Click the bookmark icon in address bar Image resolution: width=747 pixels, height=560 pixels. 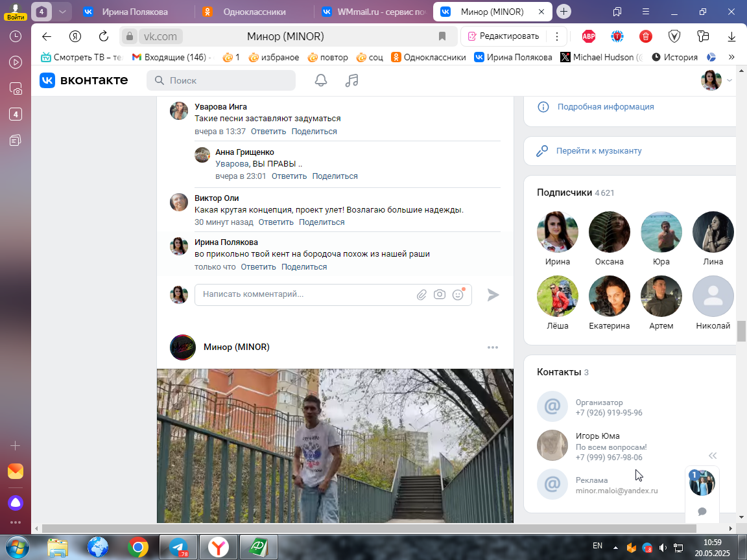coord(442,36)
